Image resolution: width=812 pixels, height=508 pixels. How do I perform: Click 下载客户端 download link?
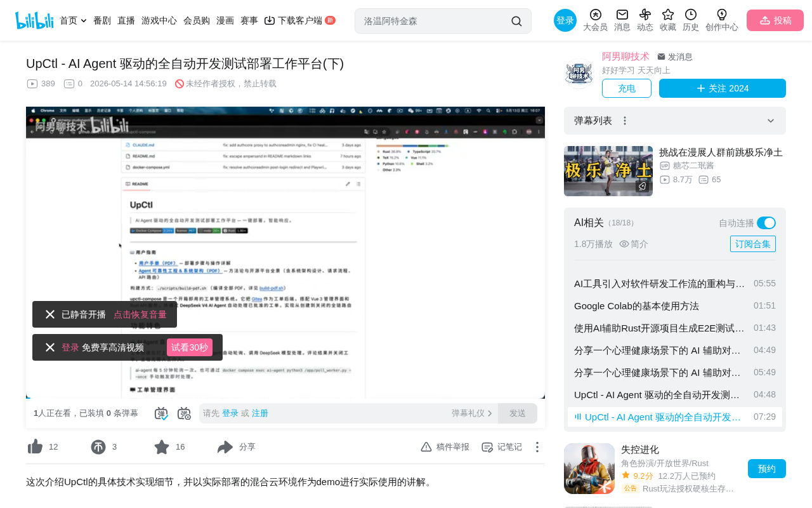299,20
